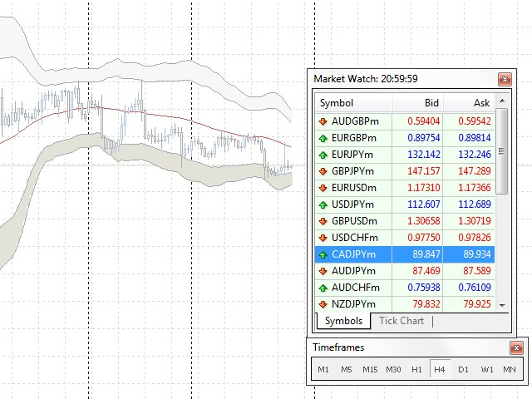Toggle the H4 timeframe button
The height and width of the screenshot is (399, 532).
(x=440, y=369)
